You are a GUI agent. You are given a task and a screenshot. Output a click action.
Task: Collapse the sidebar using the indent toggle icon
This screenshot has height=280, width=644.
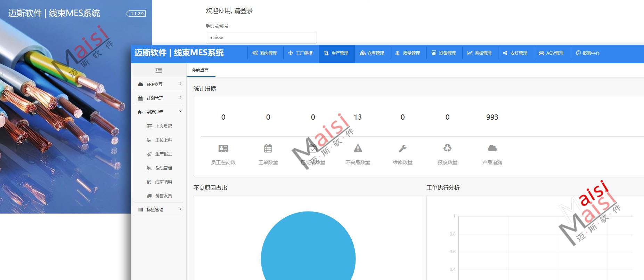click(158, 70)
